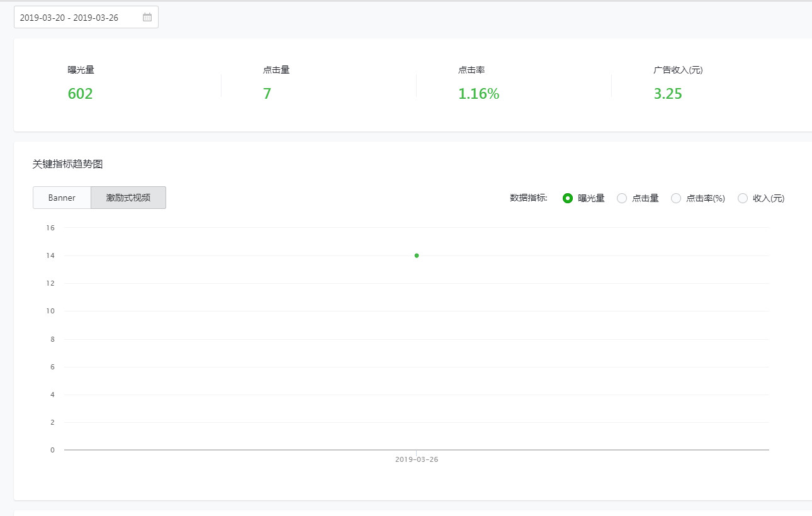
Task: Click the 曝光量 label in the summary card
Action: click(81, 70)
